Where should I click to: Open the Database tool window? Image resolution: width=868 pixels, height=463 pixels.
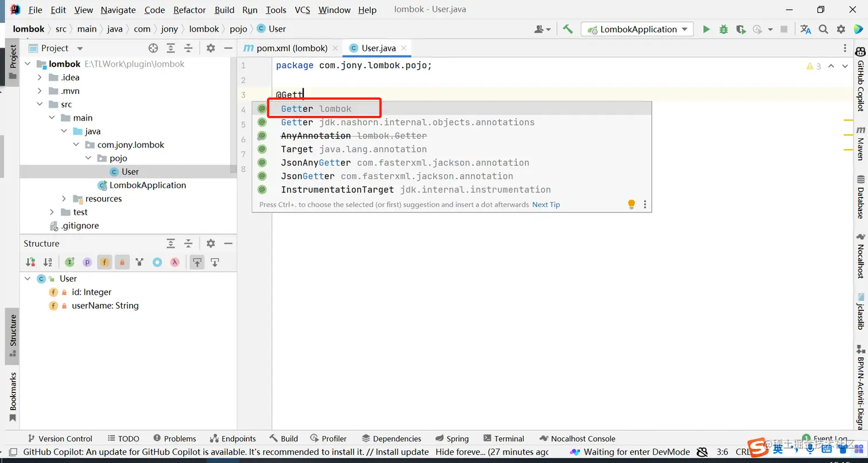(861, 197)
